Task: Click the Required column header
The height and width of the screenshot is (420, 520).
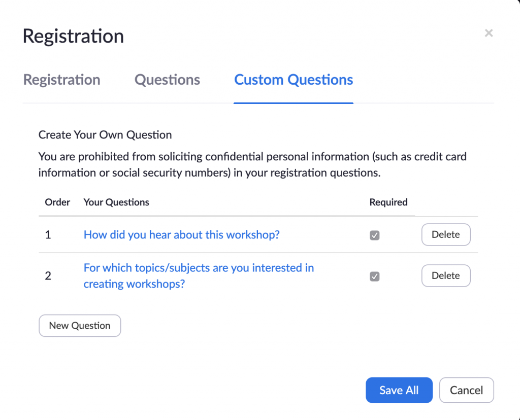Action: point(388,202)
